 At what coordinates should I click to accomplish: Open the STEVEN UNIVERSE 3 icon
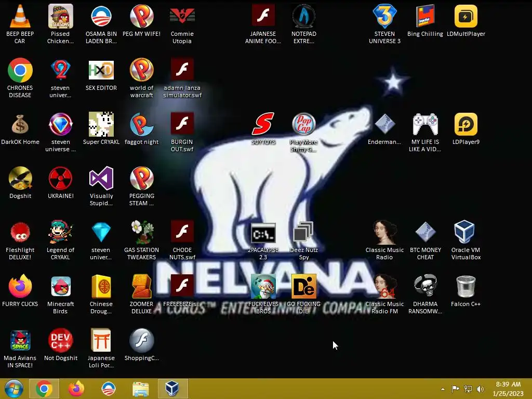pyautogui.click(x=385, y=16)
